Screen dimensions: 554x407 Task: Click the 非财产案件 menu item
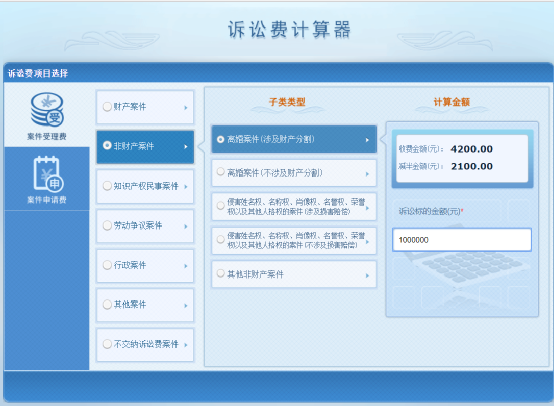(x=145, y=147)
